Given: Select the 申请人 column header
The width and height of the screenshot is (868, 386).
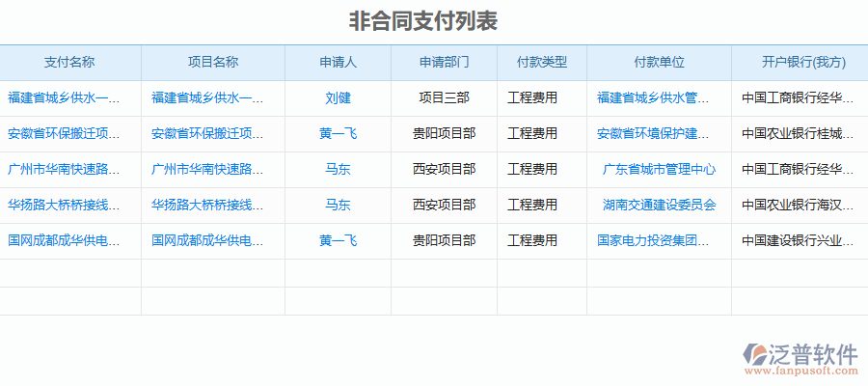Looking at the screenshot, I should (338, 62).
